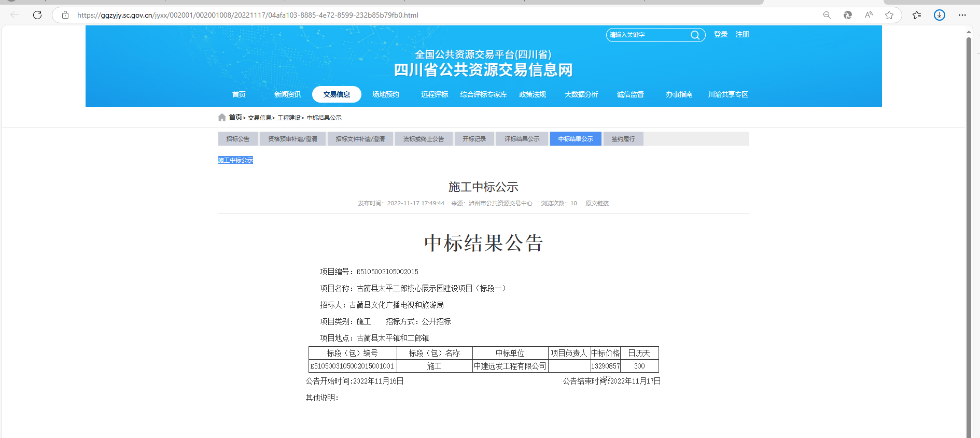980x438 pixels.
Task: Click the address bar URL
Action: 248,15
